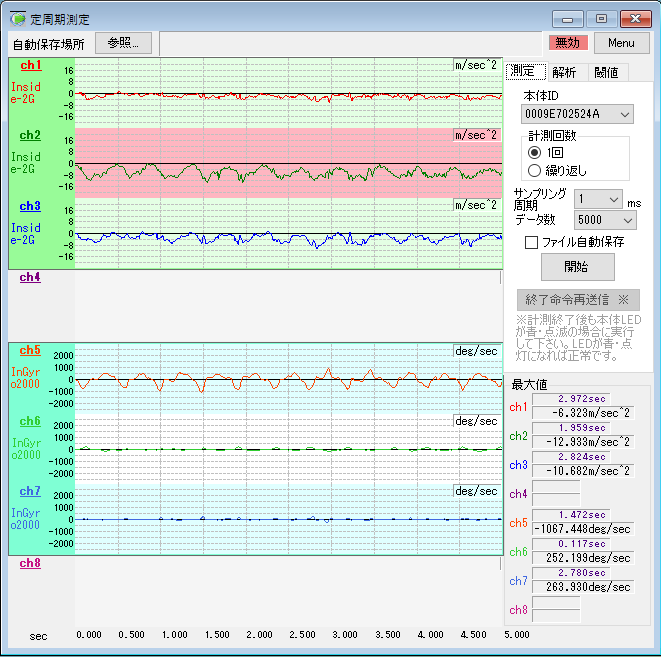Click the 2.500 time axis label
This screenshot has height=657, width=661.
pos(302,635)
